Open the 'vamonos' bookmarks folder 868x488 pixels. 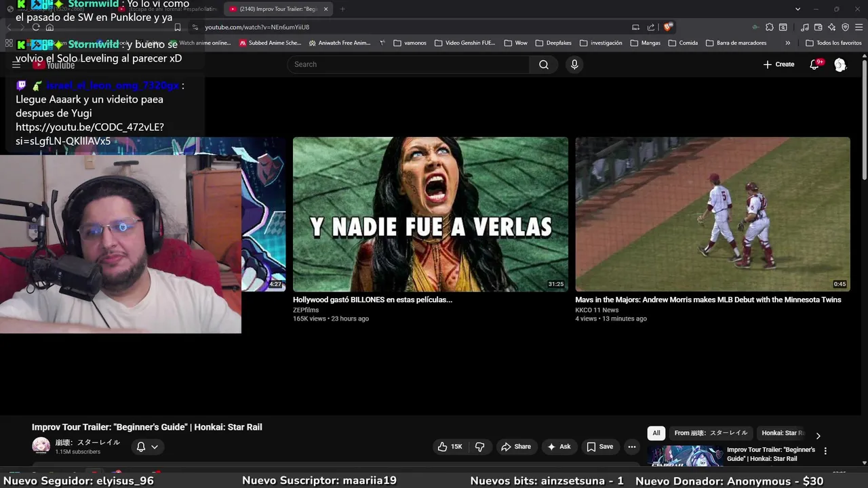click(410, 43)
